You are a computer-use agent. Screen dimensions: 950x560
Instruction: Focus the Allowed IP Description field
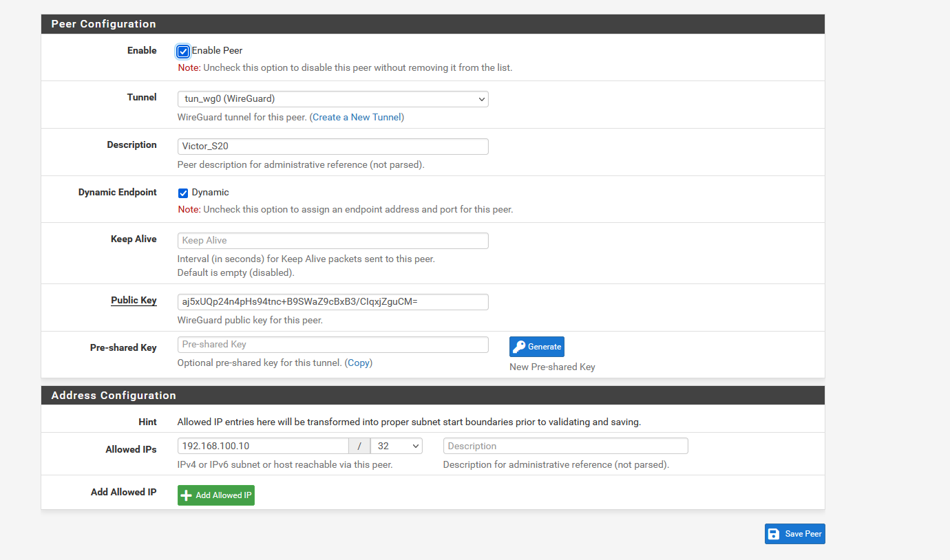566,446
